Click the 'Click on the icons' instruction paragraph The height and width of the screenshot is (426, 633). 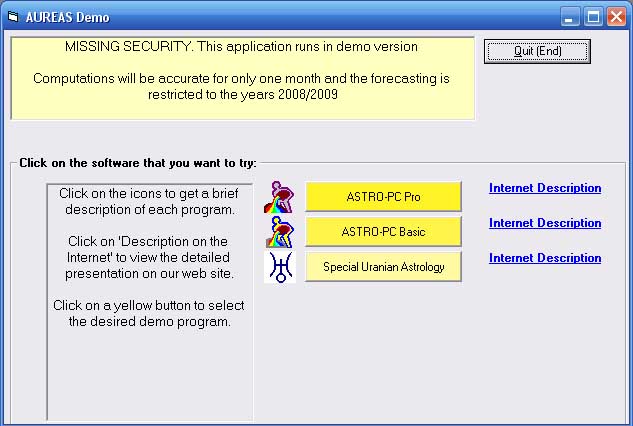[147, 201]
